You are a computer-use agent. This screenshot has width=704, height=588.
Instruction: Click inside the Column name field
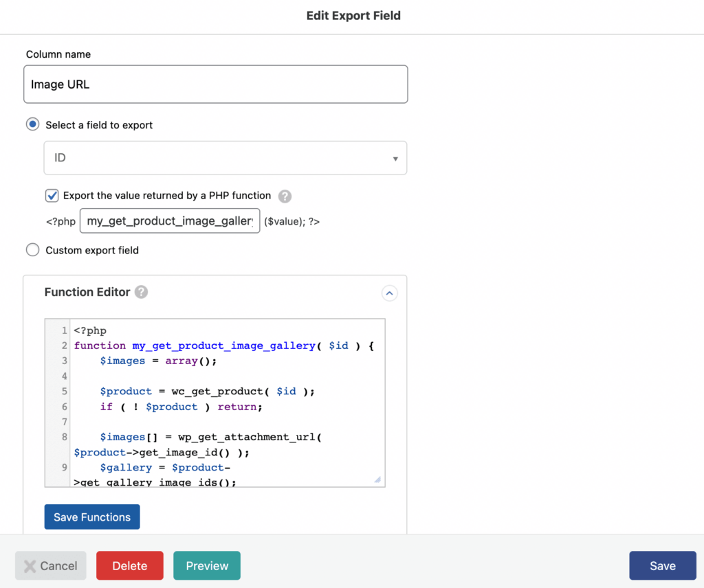click(216, 84)
